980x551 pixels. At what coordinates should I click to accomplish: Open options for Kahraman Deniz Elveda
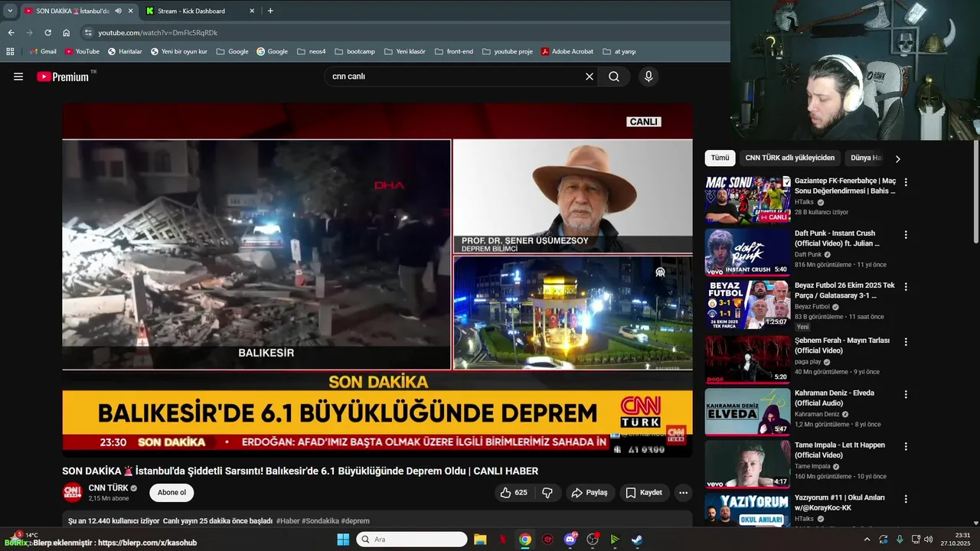coord(906,394)
